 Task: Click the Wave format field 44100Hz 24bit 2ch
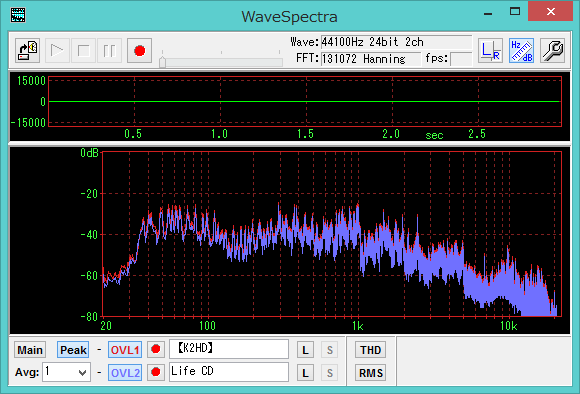396,42
